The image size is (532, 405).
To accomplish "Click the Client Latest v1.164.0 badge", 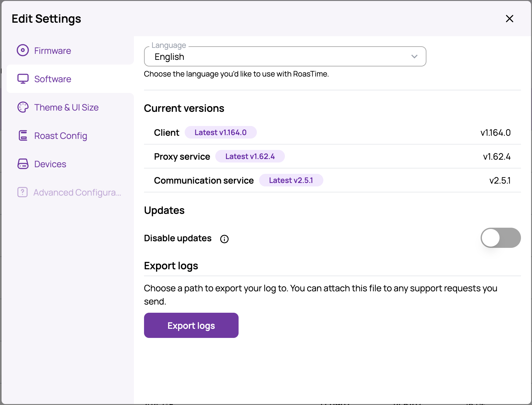I will tap(220, 133).
